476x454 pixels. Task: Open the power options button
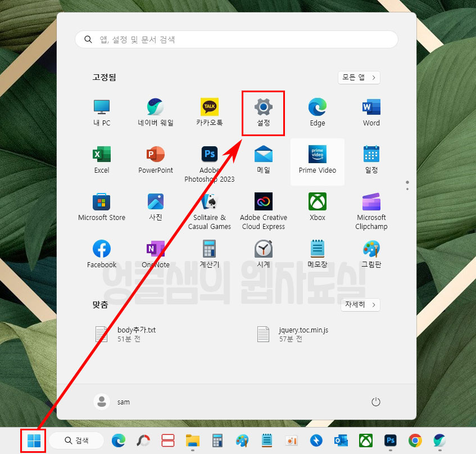tap(376, 402)
